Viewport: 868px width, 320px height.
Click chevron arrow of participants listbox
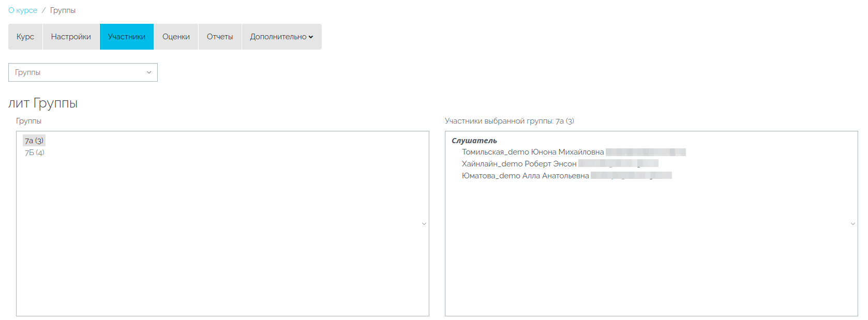(x=853, y=224)
